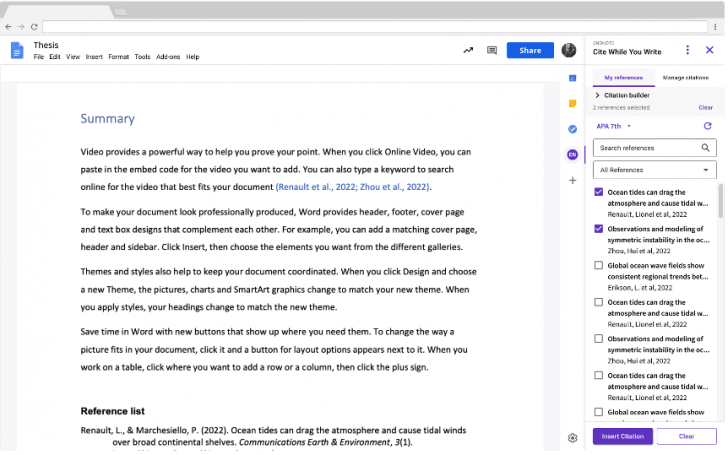Reload the page with the refresh icon
This screenshot has height=455, width=728.
pos(34,27)
